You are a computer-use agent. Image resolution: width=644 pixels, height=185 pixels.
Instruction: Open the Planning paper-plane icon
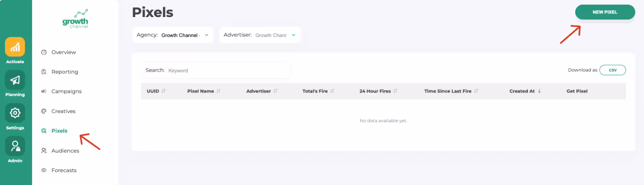15,80
